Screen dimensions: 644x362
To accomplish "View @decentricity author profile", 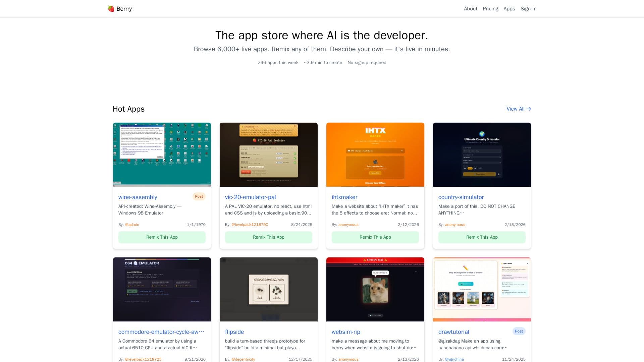I will click(x=243, y=359).
